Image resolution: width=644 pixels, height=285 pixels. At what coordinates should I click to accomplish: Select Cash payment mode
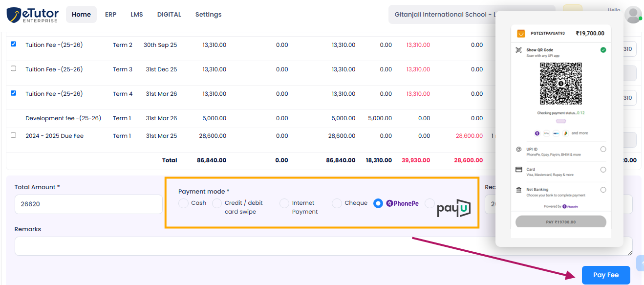click(x=183, y=203)
